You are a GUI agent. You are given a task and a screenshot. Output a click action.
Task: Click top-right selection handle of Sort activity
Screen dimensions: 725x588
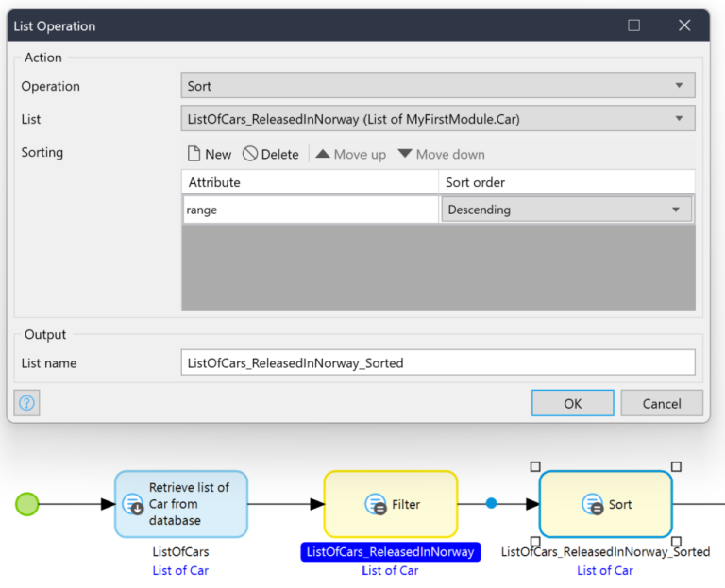pyautogui.click(x=676, y=466)
